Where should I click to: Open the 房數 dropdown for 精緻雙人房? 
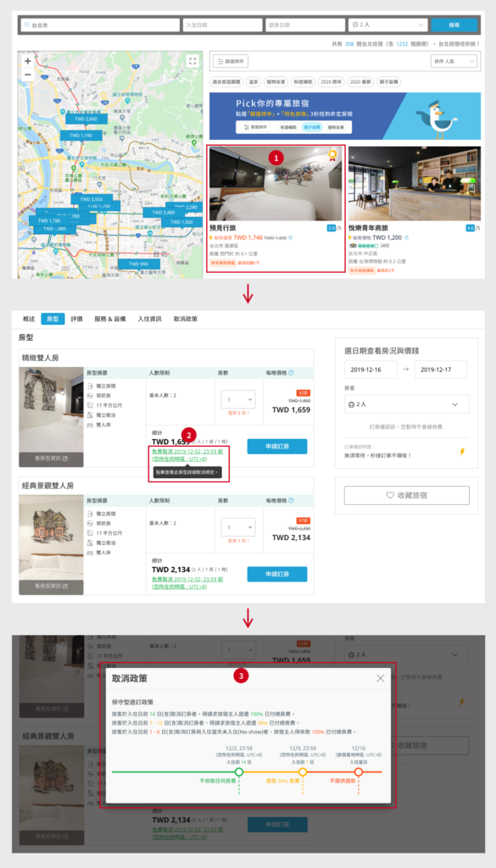pyautogui.click(x=238, y=399)
